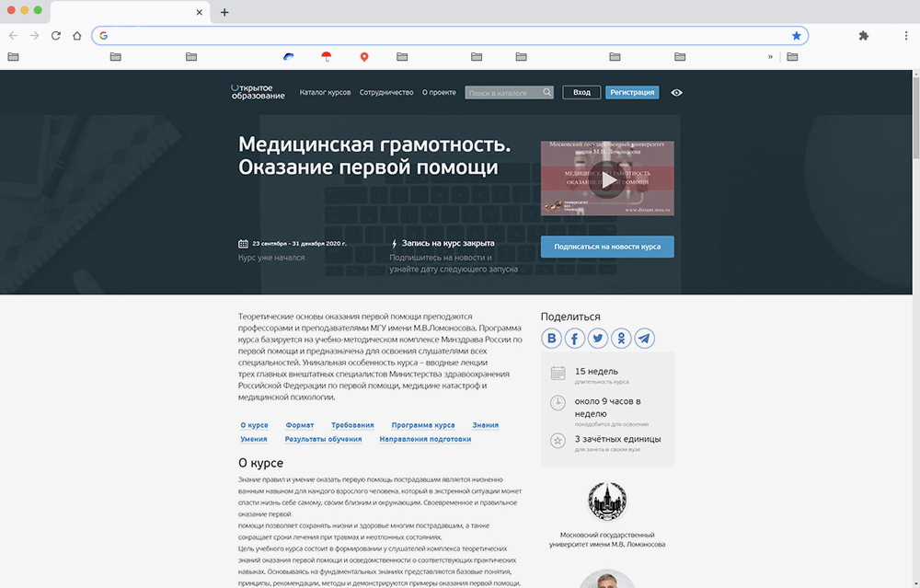Screen dimensions: 920x588
Task: Open the bookmark folder after the overflow chevron
Action: [x=792, y=57]
